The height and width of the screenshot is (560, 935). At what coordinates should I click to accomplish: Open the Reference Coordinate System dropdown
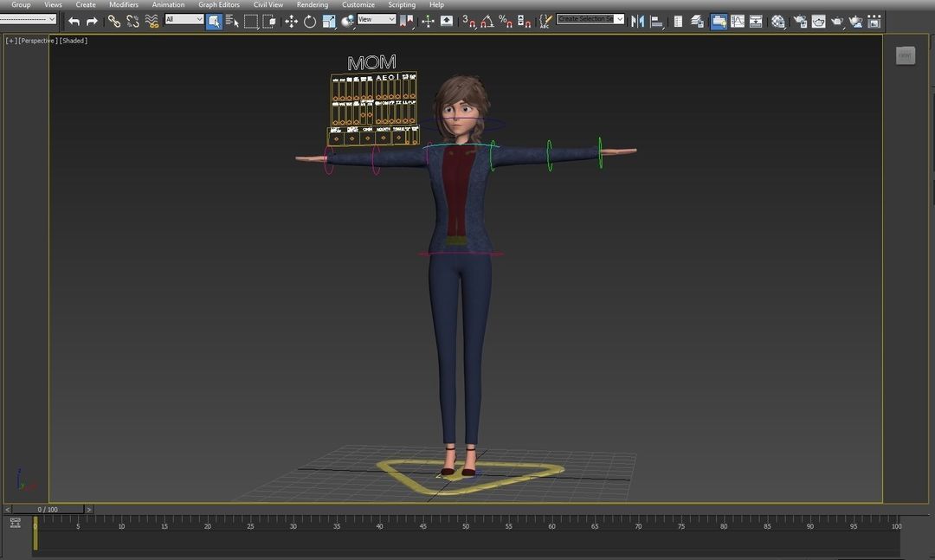[x=377, y=18]
